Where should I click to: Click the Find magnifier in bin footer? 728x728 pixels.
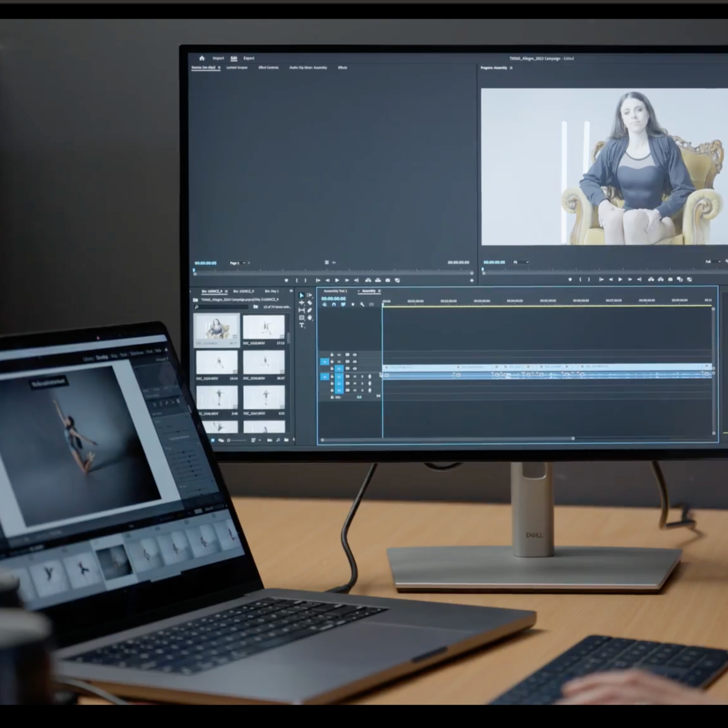[x=278, y=440]
